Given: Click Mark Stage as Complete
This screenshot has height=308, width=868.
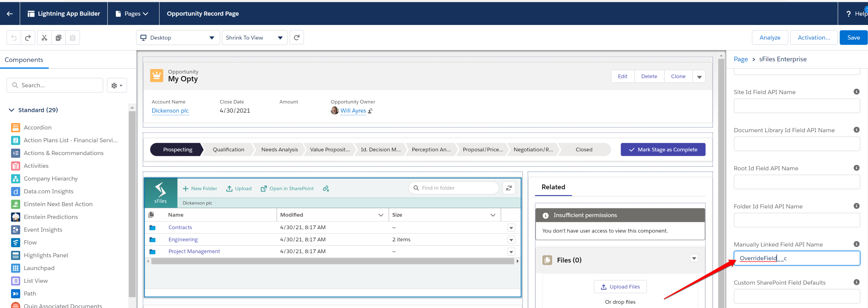Looking at the screenshot, I should [663, 150].
